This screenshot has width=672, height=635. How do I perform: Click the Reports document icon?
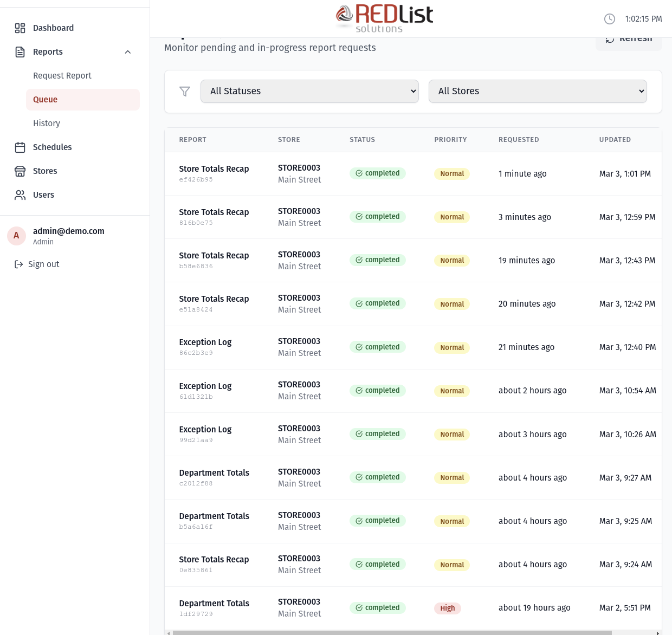pos(20,51)
